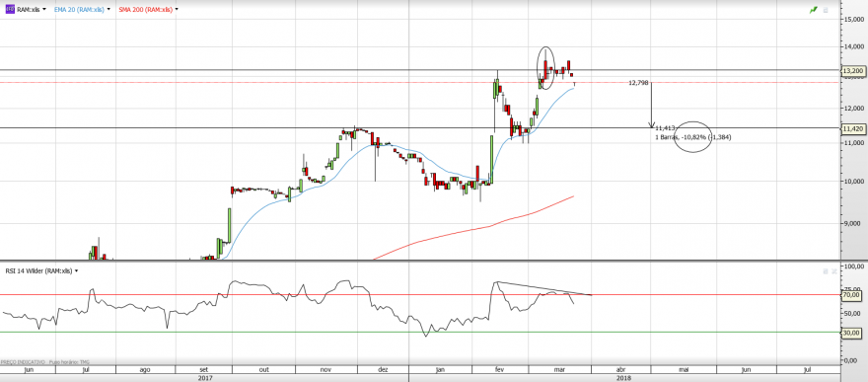The width and height of the screenshot is (868, 382).
Task: Select the RSI divergence trendline
Action: pos(544,288)
